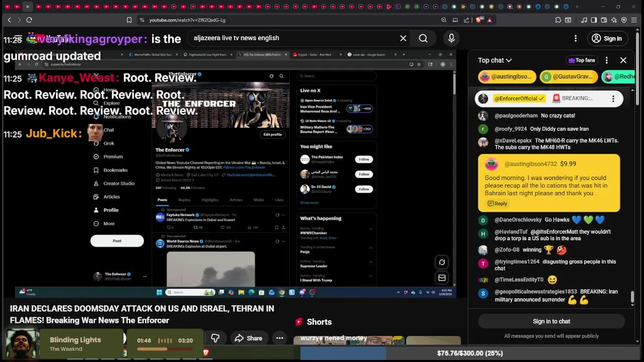Switch to Likes tab on X profile

(x=279, y=200)
